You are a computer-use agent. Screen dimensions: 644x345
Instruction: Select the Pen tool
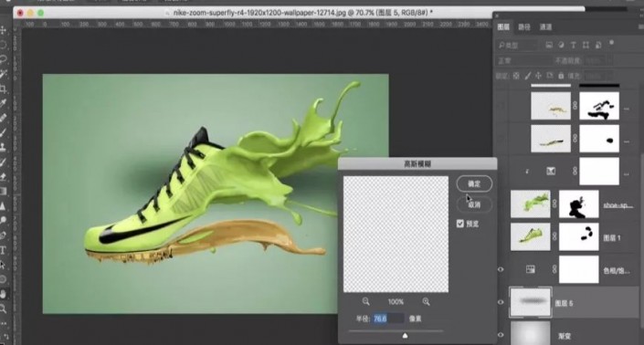[4, 235]
